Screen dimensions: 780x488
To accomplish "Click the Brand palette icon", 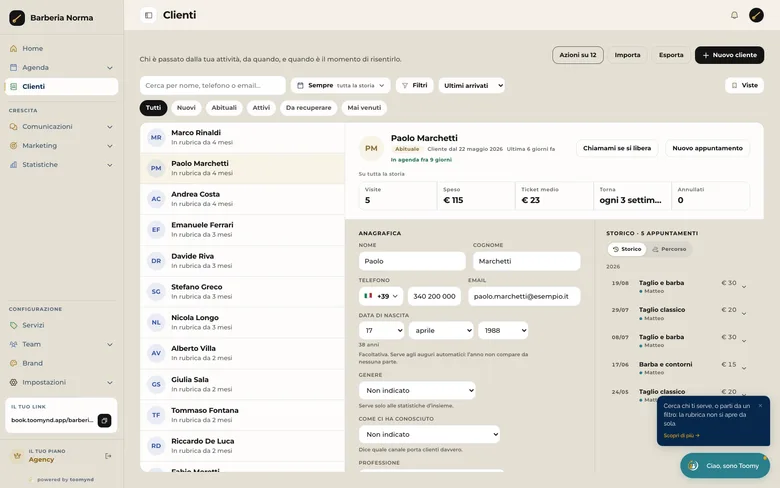I will tap(13, 363).
